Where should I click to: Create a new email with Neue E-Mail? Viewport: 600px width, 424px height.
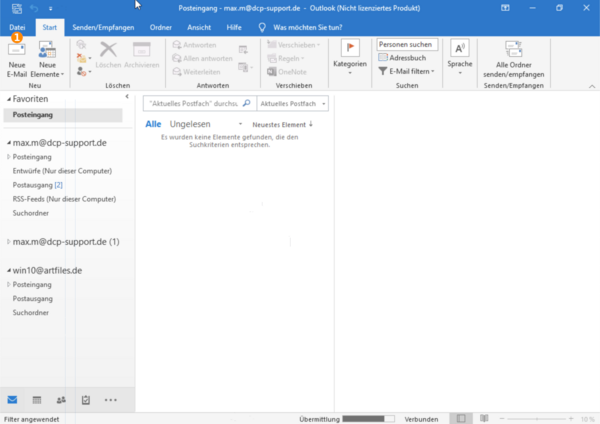[16, 60]
